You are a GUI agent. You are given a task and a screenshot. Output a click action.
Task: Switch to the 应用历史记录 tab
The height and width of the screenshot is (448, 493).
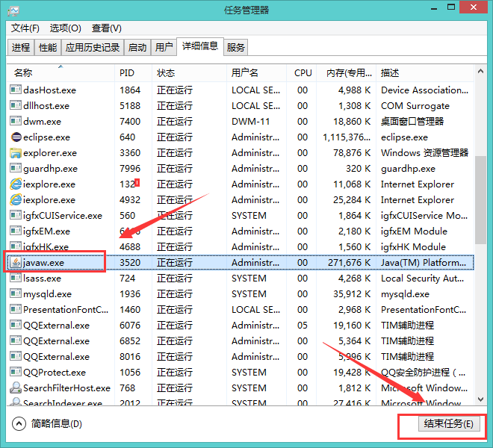coord(93,48)
